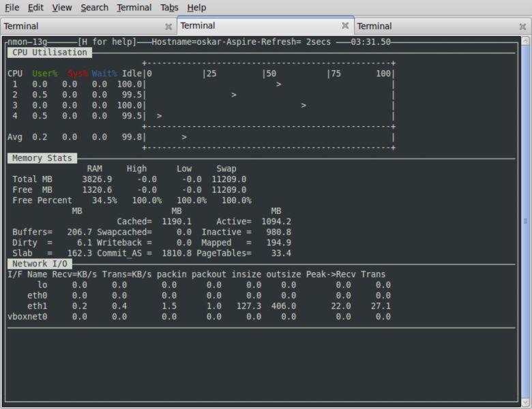Click the CPU Utilisation section header
The height and width of the screenshot is (409, 532).
[x=50, y=52]
